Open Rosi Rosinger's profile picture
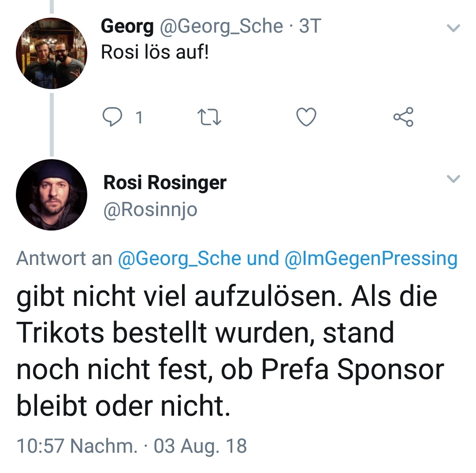The image size is (476, 473). [x=51, y=195]
